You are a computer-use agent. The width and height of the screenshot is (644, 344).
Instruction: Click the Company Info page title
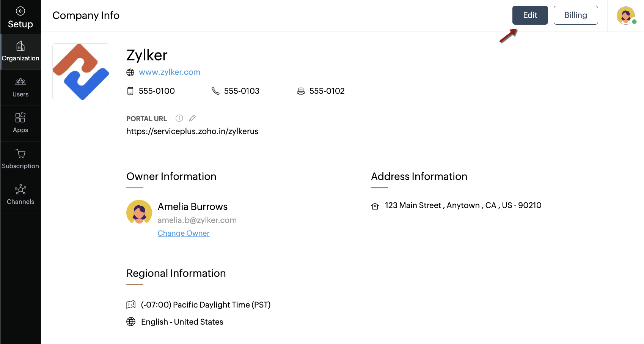click(86, 16)
